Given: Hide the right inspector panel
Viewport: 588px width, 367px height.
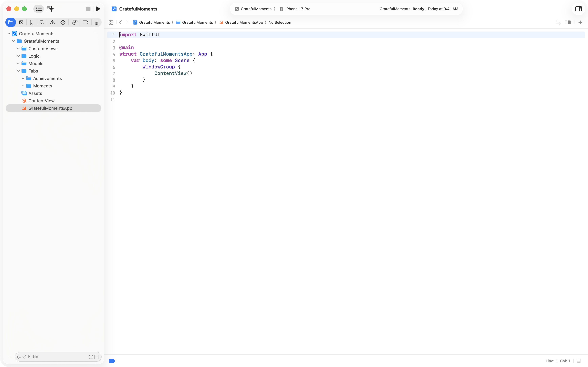Looking at the screenshot, I should coord(579,9).
